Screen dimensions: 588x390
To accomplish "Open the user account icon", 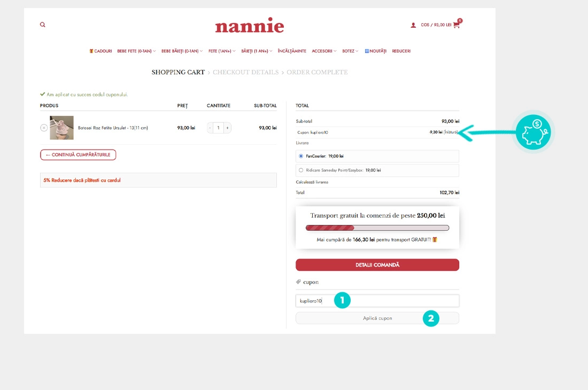I will [413, 25].
